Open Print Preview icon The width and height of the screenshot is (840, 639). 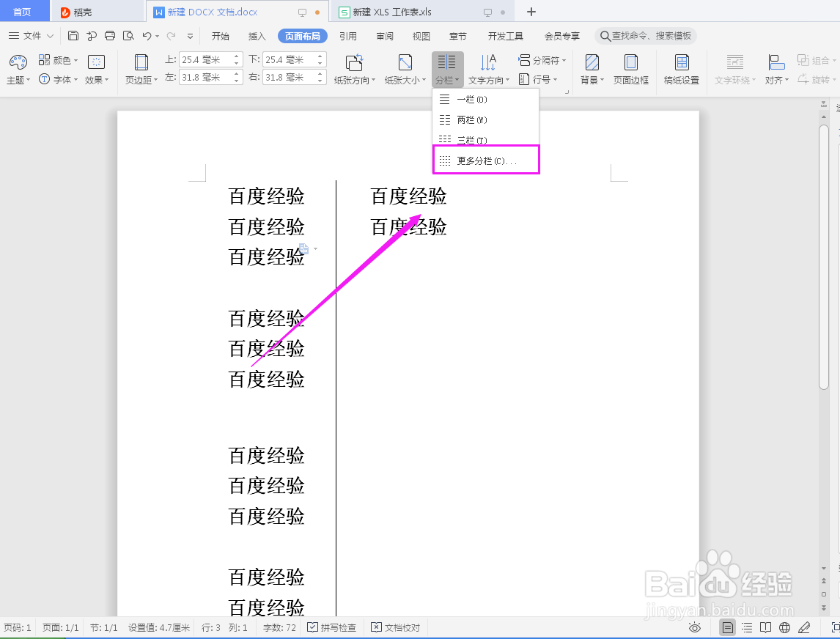tap(128, 36)
